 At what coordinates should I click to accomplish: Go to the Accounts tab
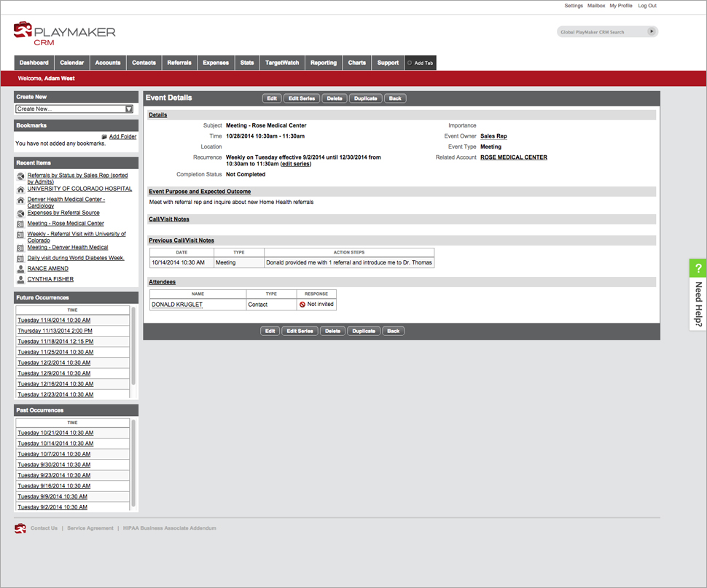pyautogui.click(x=108, y=63)
